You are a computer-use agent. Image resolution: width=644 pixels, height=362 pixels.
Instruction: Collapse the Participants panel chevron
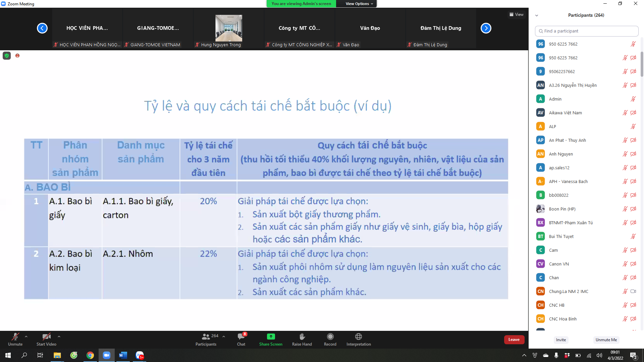[x=537, y=15]
